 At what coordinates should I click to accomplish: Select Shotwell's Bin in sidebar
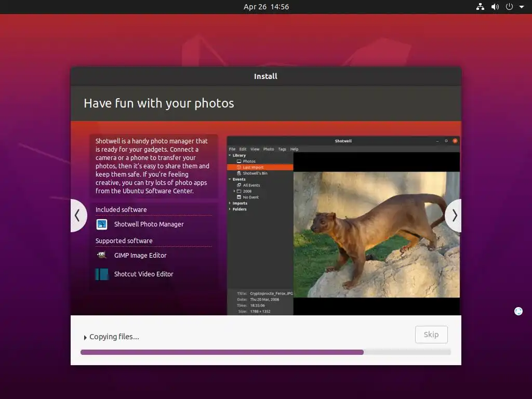(255, 174)
